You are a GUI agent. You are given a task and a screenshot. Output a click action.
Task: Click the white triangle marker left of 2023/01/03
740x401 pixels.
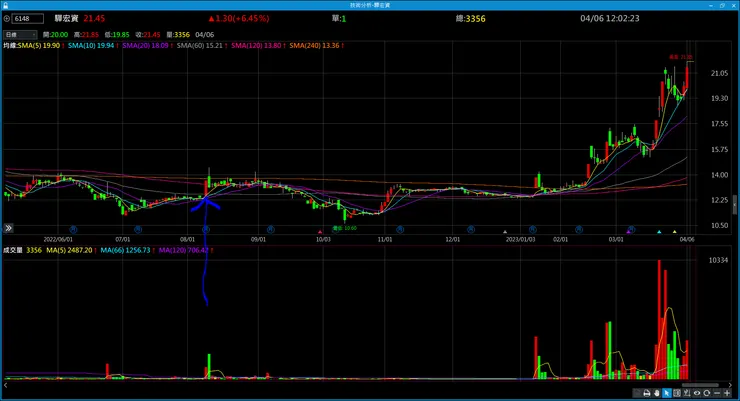pyautogui.click(x=505, y=232)
